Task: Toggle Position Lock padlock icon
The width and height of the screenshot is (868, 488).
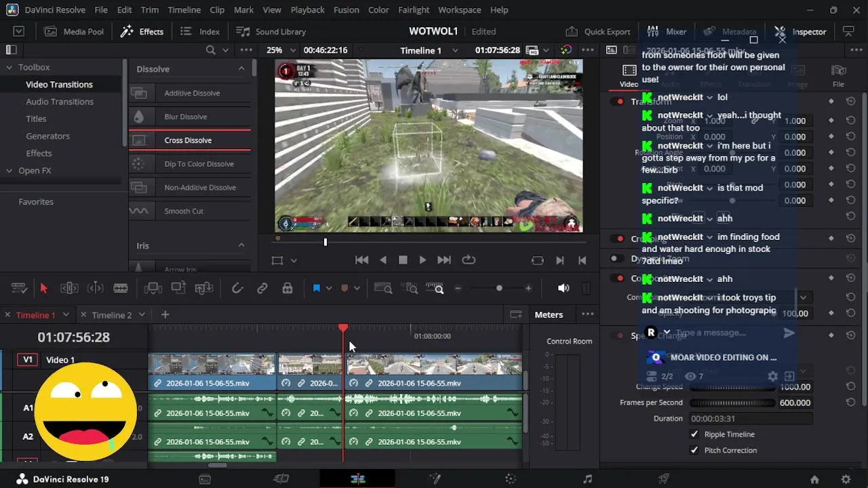Action: pos(288,288)
